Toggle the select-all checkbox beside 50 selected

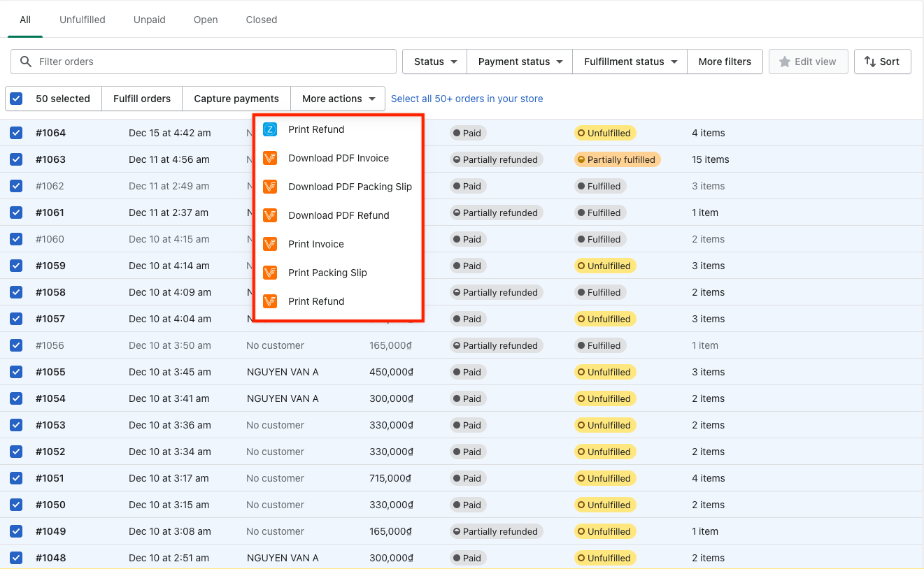click(x=16, y=99)
